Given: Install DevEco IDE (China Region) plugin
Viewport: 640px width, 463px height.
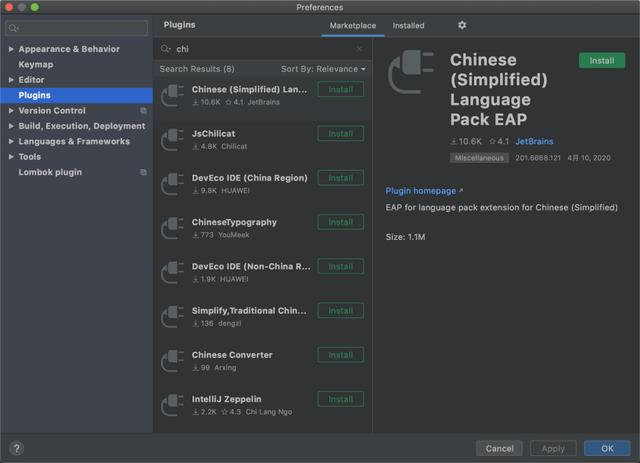Looking at the screenshot, I should [340, 178].
